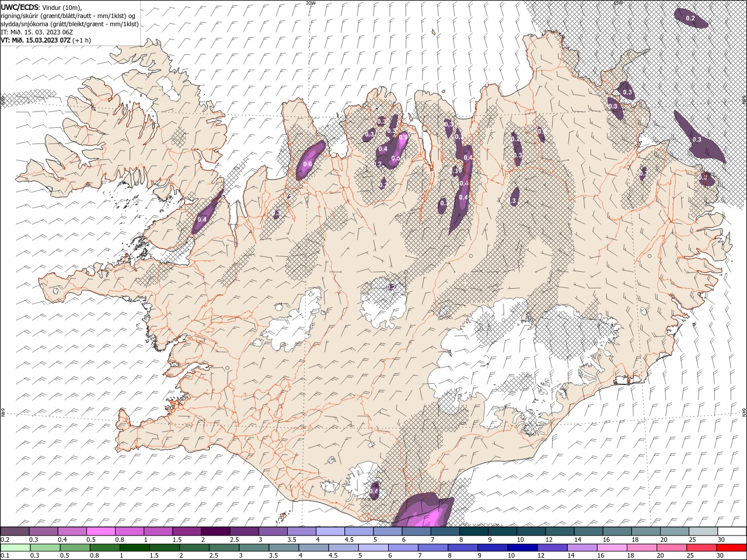Select the navy blue swatch between 10 and 12 in lower legend row
This screenshot has width=747, height=560.
pyautogui.click(x=522, y=548)
